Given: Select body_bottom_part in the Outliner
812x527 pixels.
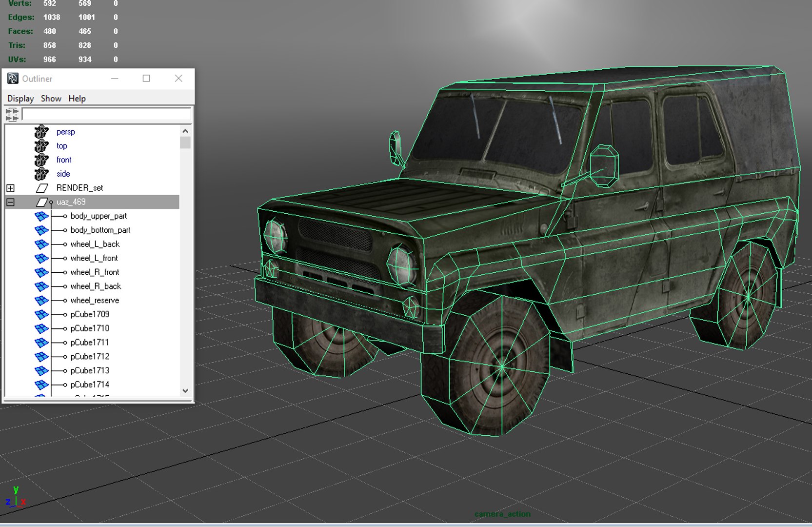Looking at the screenshot, I should click(x=100, y=230).
